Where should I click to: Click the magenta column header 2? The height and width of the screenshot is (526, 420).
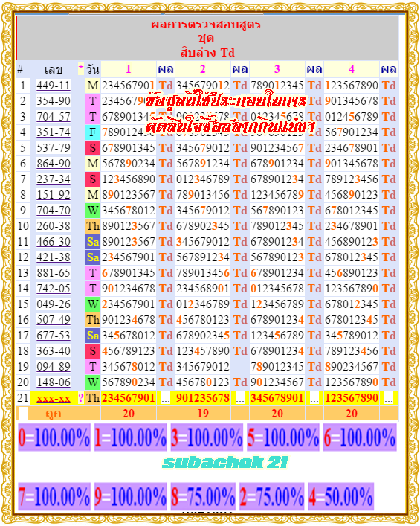click(x=203, y=69)
